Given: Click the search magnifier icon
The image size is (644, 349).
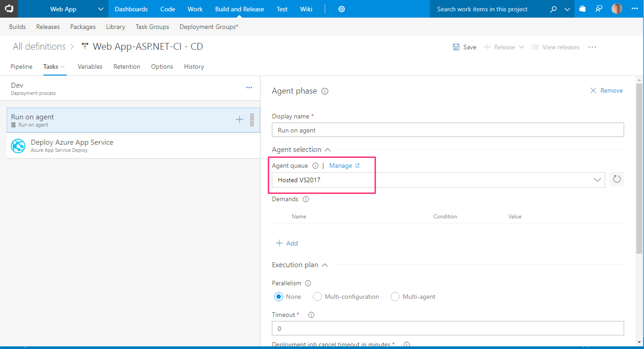Looking at the screenshot, I should (553, 9).
